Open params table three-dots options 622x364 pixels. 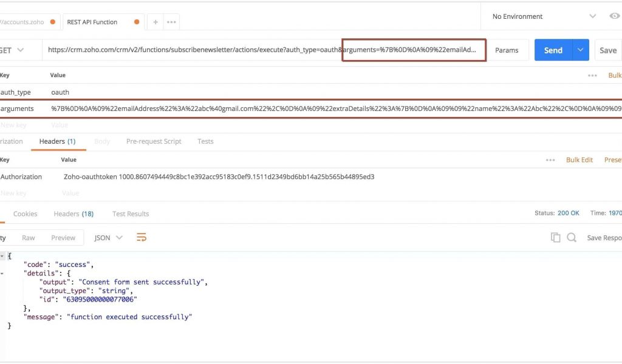(592, 75)
